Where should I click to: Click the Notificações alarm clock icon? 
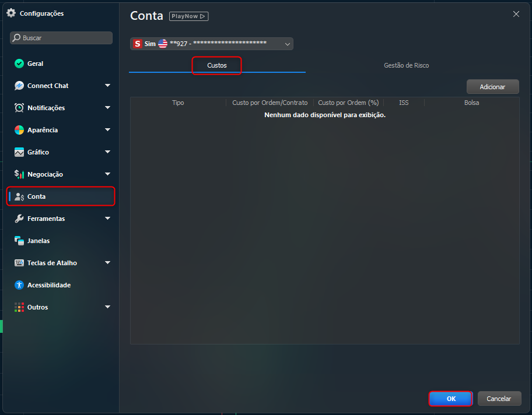pos(19,108)
